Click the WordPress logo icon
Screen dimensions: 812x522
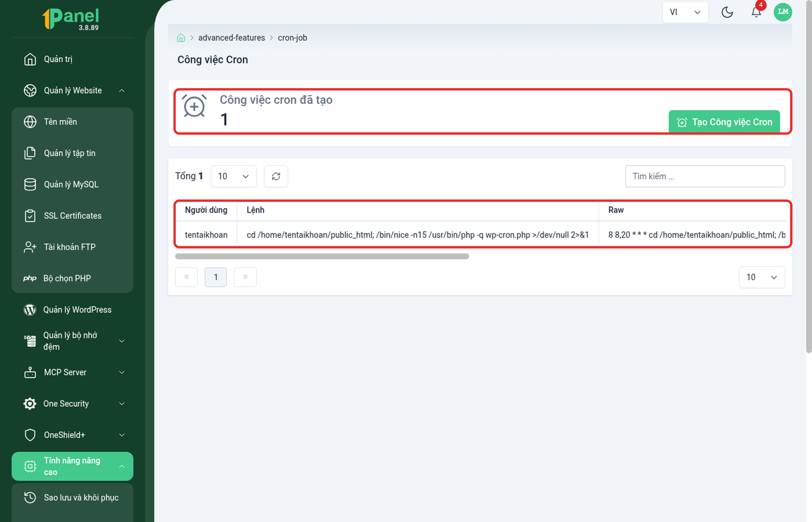[30, 310]
